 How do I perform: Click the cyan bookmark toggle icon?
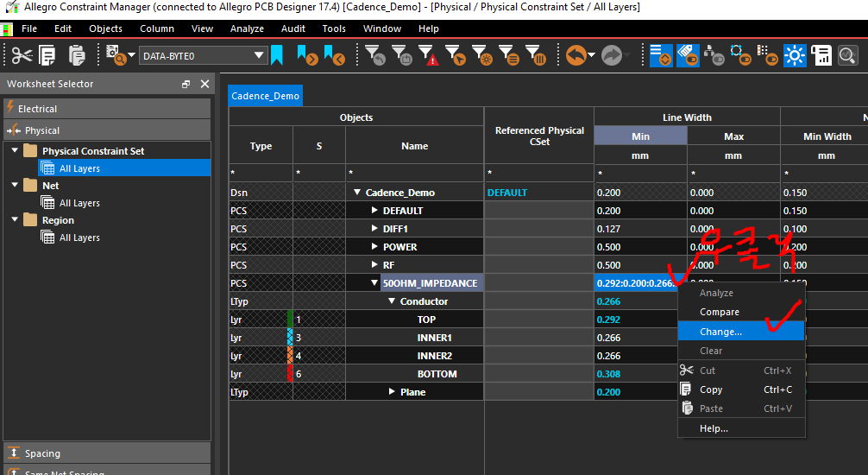pos(277,55)
